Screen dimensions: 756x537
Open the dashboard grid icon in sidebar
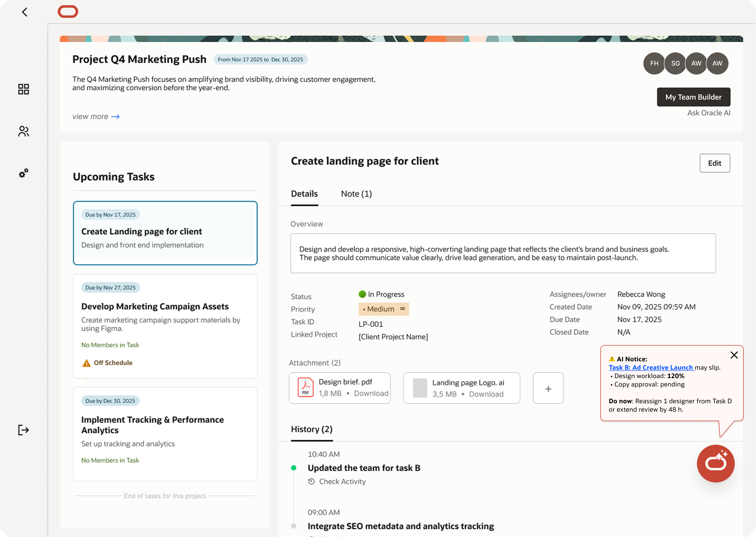pyautogui.click(x=24, y=89)
